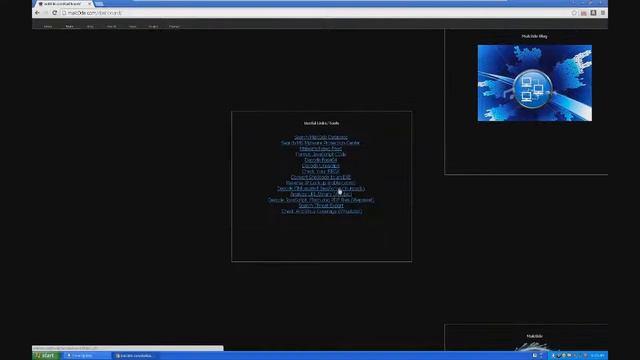Open the Decode JavaScript, Flash, PDF (Wepawet) link

(321, 200)
